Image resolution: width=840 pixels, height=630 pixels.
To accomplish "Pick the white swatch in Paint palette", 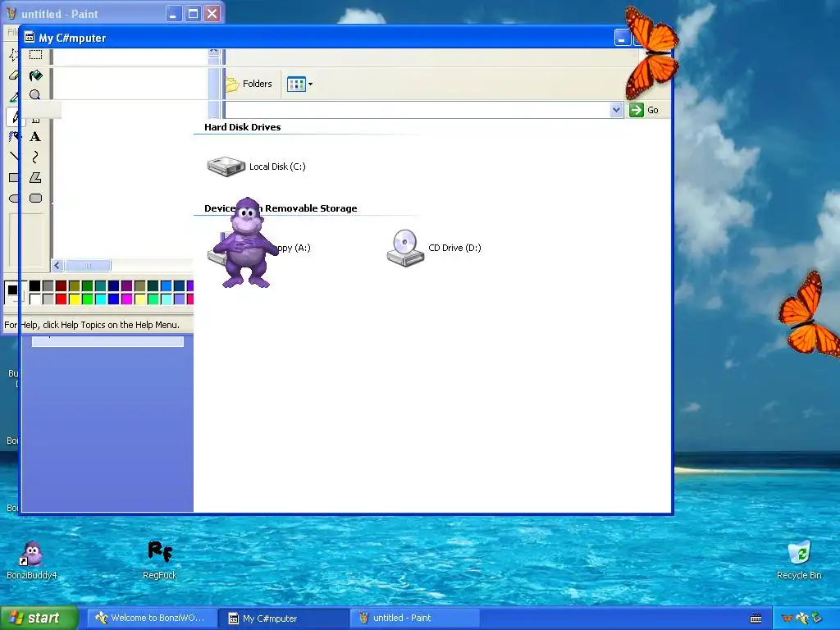I will (34, 299).
